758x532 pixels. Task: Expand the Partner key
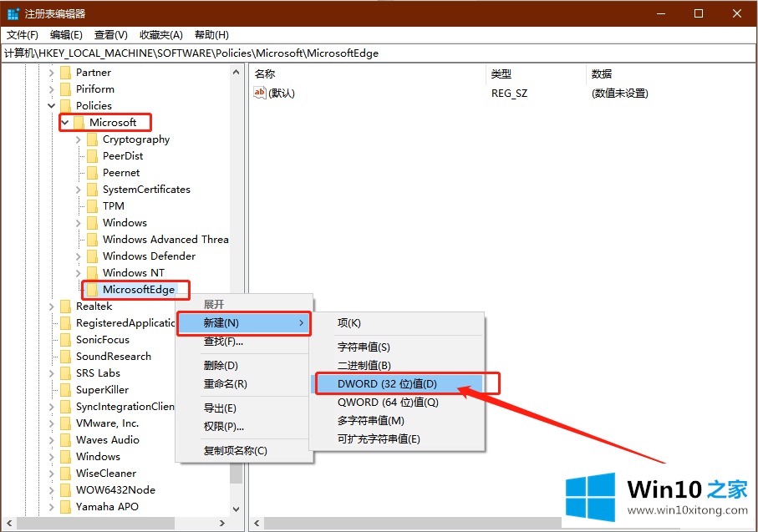pyautogui.click(x=52, y=73)
